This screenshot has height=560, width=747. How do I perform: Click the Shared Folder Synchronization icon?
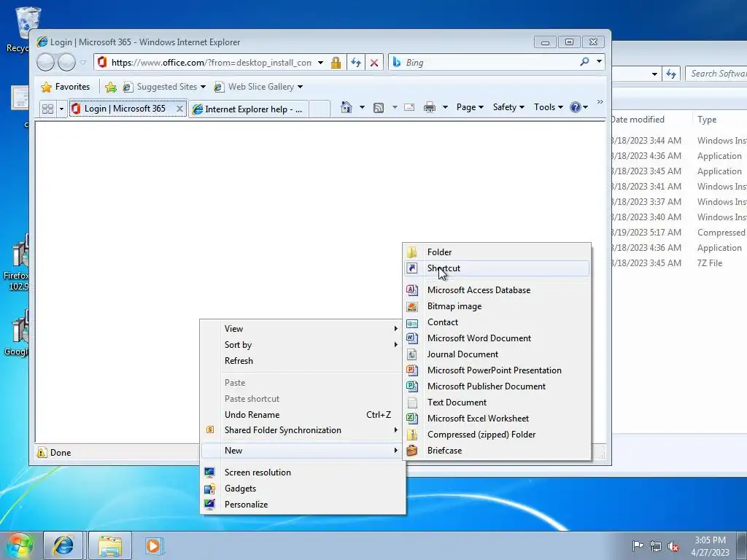[x=210, y=430]
